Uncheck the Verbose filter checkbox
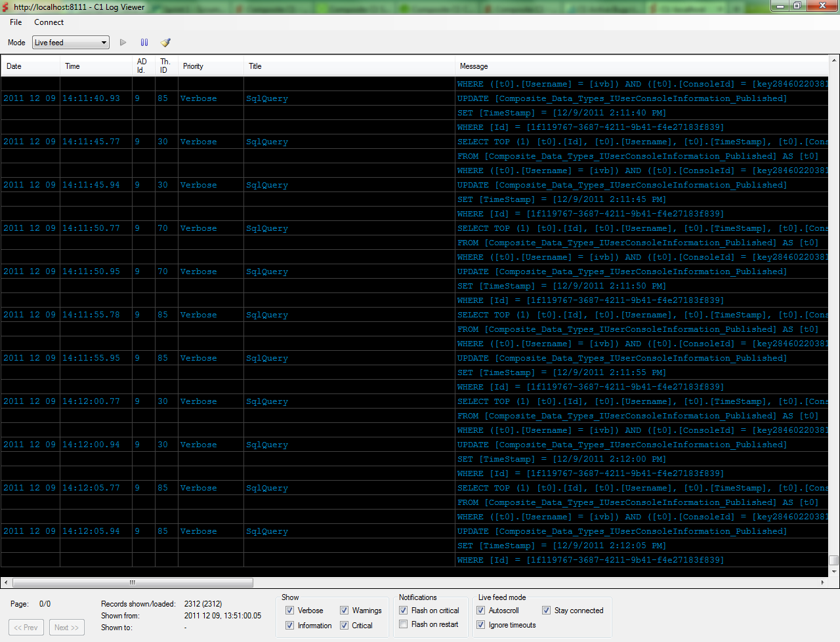 click(x=289, y=611)
